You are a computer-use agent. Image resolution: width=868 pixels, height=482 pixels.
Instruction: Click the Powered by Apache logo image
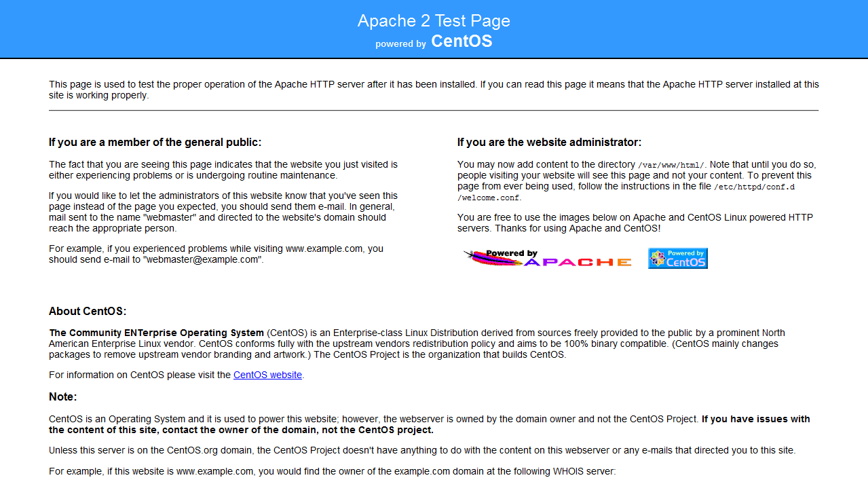tap(547, 258)
